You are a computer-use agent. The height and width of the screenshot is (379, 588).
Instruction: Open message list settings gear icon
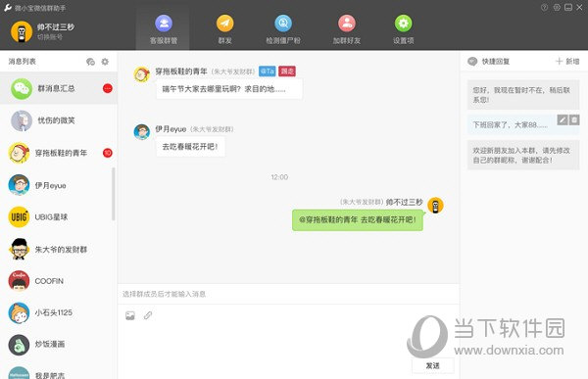105,62
